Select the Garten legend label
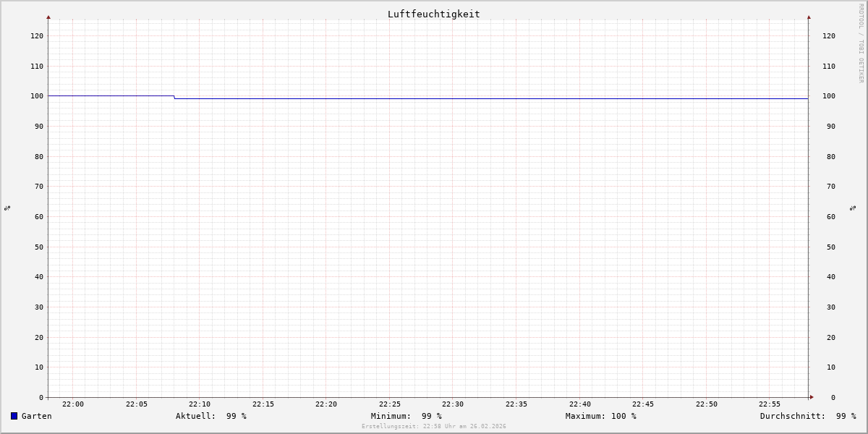This screenshot has height=434, width=868. click(36, 416)
